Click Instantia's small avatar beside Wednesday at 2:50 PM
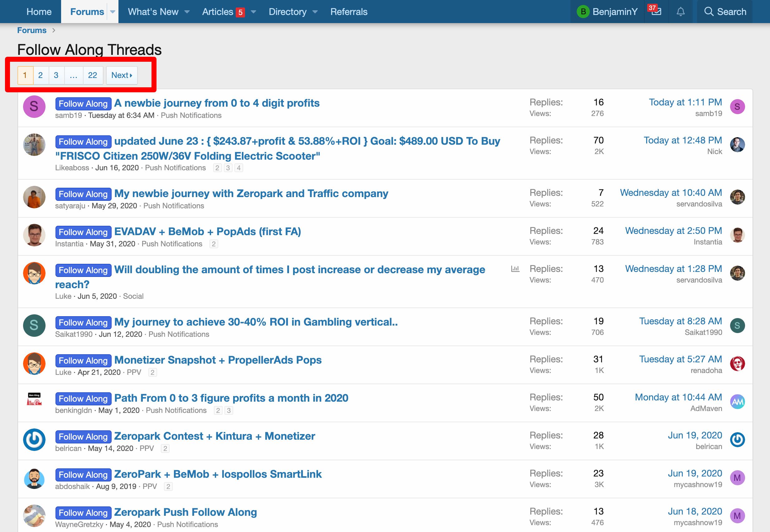 [x=737, y=235]
